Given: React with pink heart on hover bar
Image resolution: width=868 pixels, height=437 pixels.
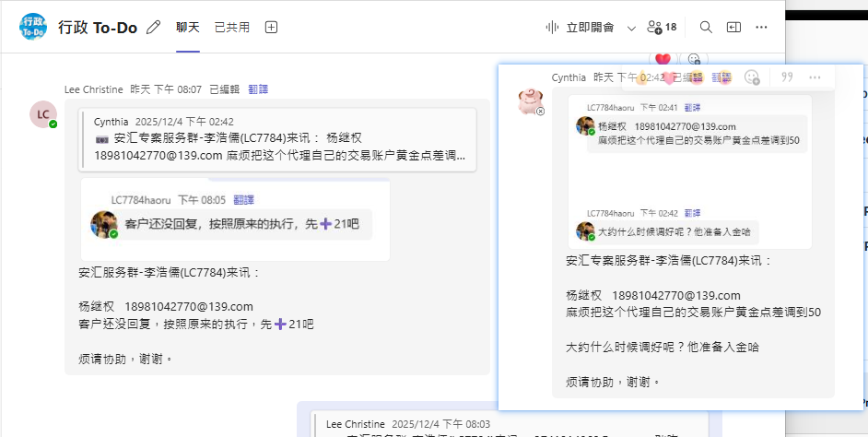Looking at the screenshot, I should click(670, 77).
